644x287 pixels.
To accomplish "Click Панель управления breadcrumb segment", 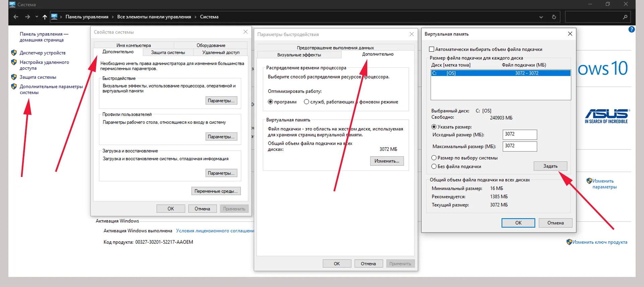I will (x=87, y=17).
